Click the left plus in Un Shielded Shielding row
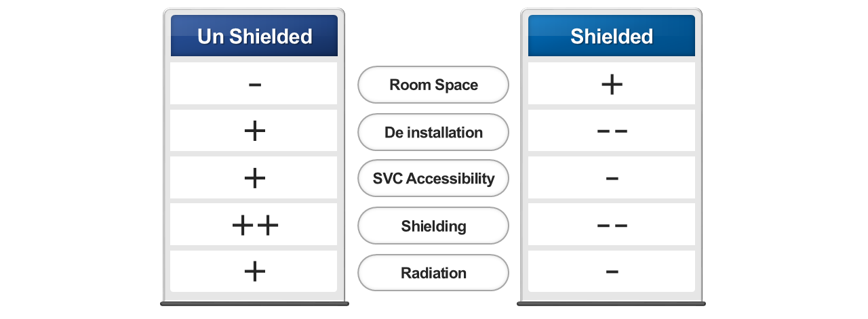The image size is (868, 319). tap(243, 226)
